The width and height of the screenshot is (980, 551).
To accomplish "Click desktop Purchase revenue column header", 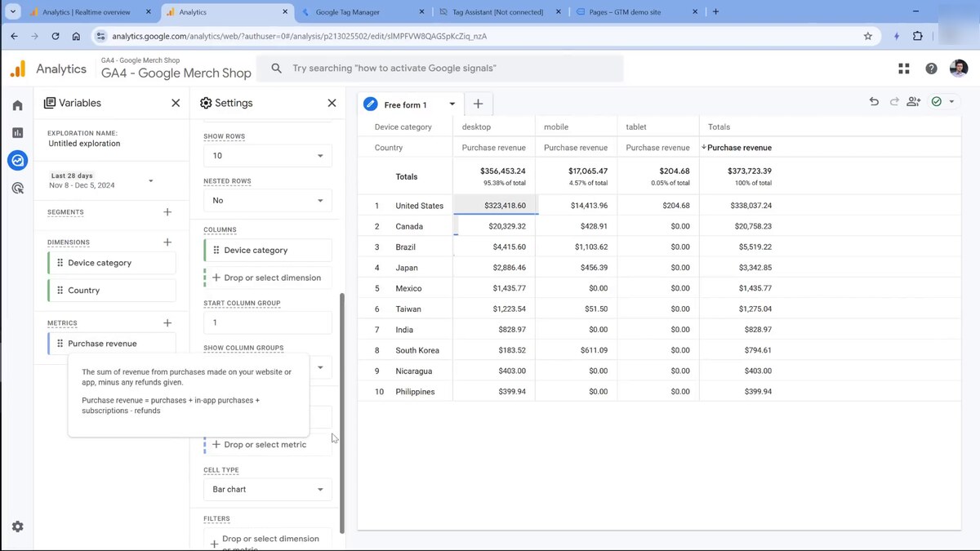I will click(x=493, y=148).
